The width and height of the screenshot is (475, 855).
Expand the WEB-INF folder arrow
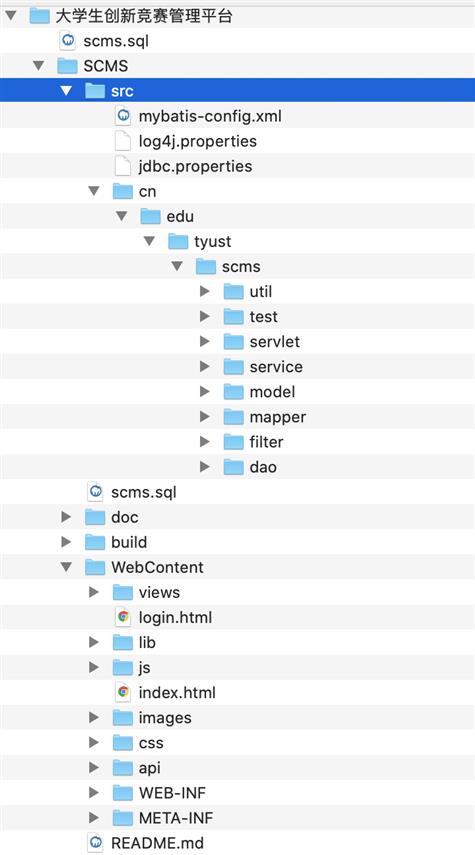[x=94, y=793]
